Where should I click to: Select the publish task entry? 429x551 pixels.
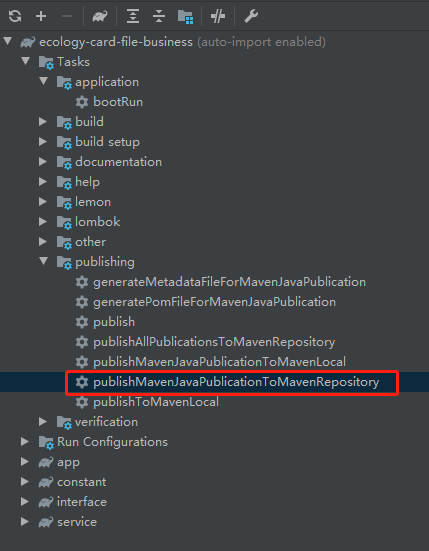pyautogui.click(x=114, y=322)
